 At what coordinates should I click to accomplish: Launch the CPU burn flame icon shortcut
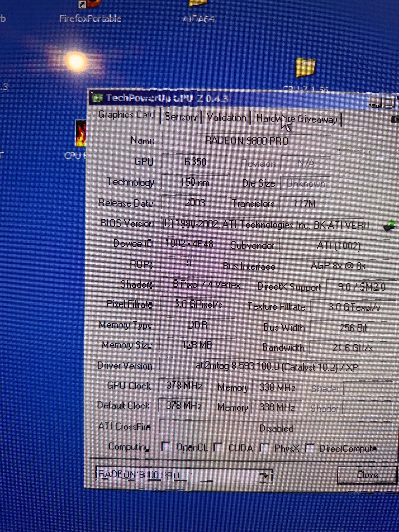coord(80,134)
